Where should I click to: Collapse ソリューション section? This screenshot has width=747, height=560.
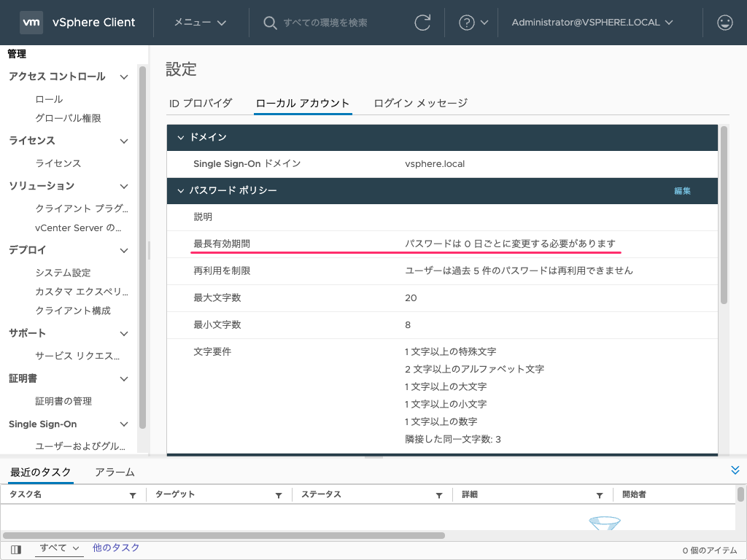(124, 187)
